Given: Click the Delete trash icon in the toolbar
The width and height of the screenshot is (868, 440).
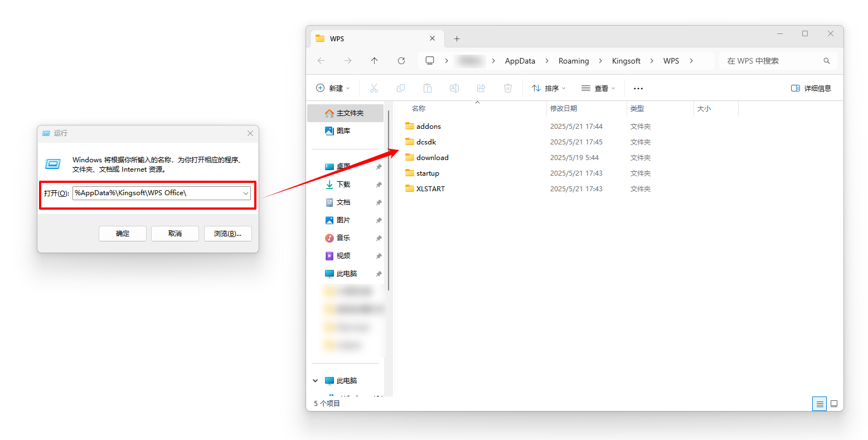Looking at the screenshot, I should click(508, 88).
